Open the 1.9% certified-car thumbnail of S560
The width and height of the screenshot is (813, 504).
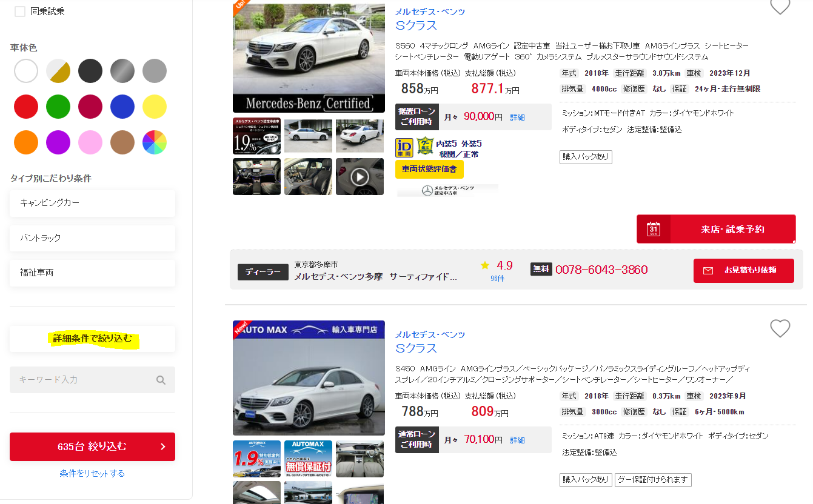pos(256,136)
